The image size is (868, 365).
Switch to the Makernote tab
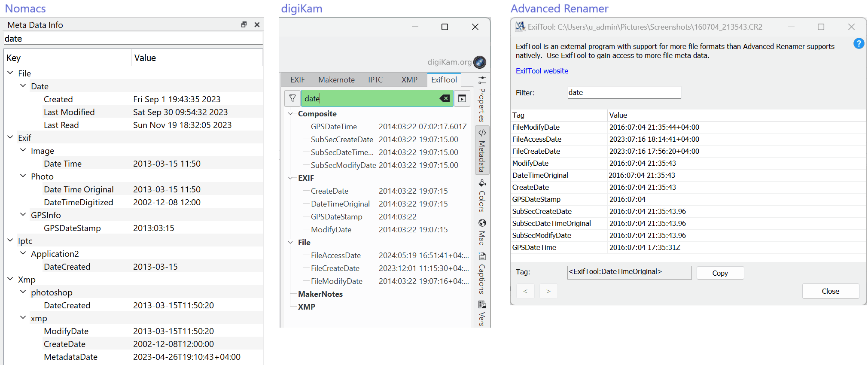click(x=336, y=80)
